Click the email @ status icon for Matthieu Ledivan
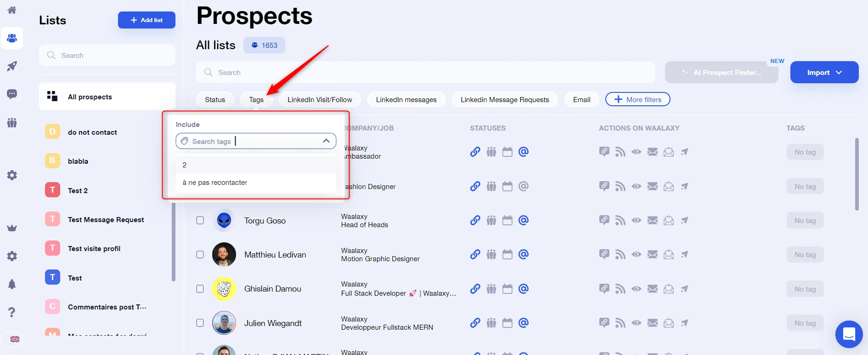 click(524, 254)
